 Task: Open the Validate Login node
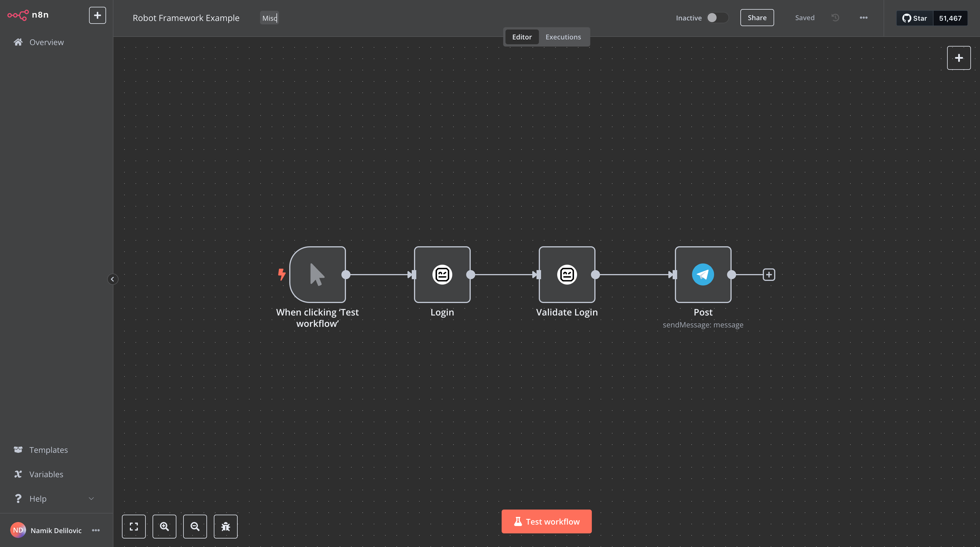tap(567, 274)
